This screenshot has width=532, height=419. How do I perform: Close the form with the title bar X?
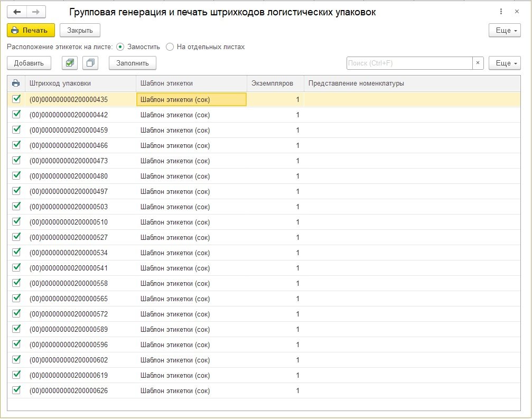(x=518, y=12)
